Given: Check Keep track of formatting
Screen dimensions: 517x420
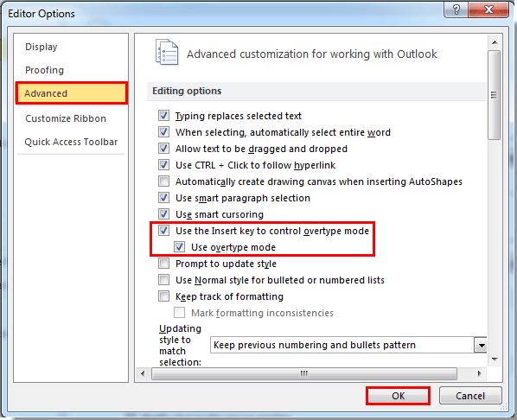Looking at the screenshot, I should pyautogui.click(x=164, y=296).
